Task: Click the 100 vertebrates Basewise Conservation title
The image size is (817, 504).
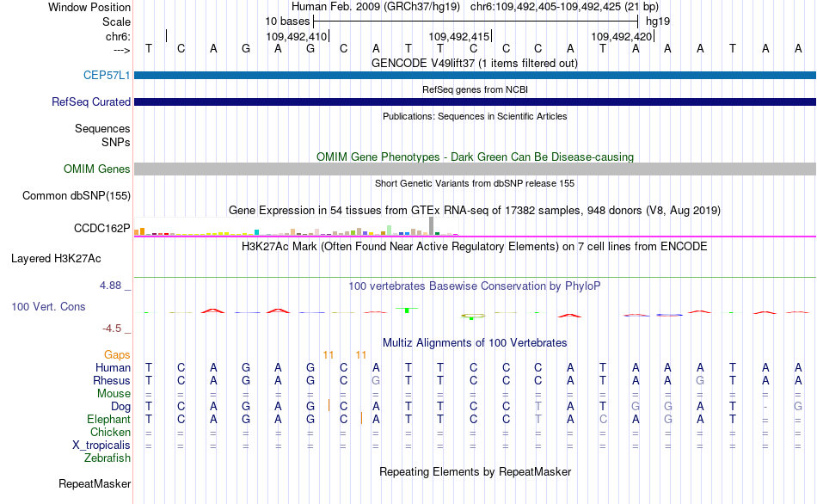Action: click(x=474, y=286)
